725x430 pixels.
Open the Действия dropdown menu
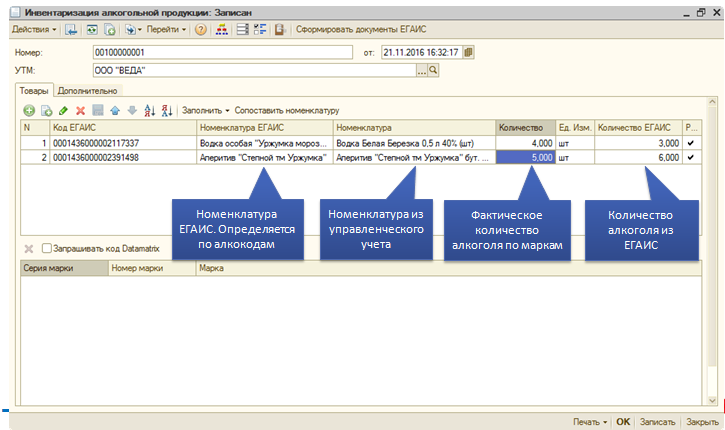click(34, 30)
